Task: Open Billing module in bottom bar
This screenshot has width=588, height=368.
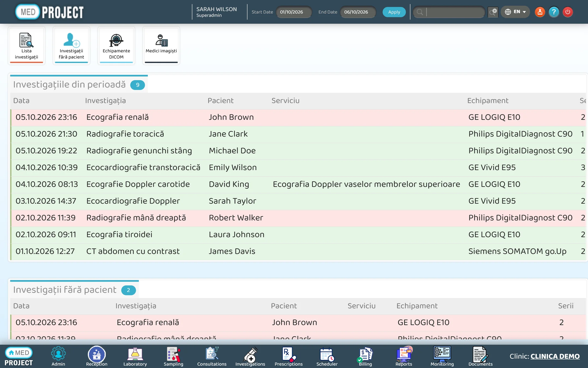Action: click(365, 356)
